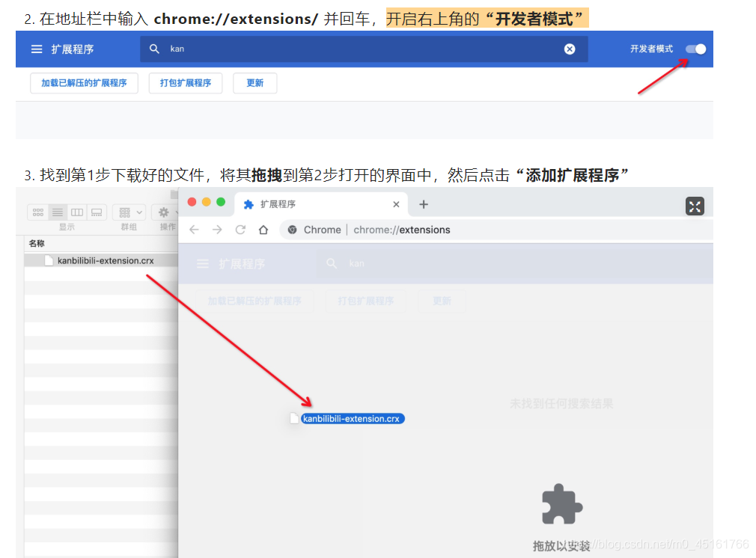
Task: Select Finder column view button
Action: pyautogui.click(x=76, y=212)
